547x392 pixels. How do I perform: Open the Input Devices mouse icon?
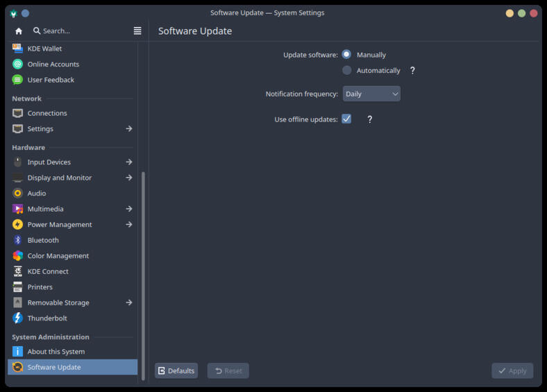pyautogui.click(x=17, y=162)
